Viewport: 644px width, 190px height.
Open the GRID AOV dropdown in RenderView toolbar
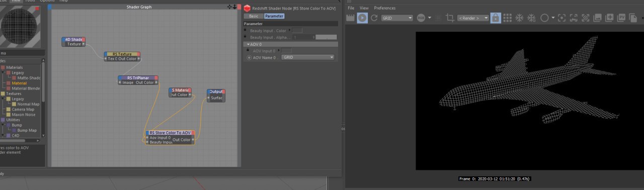(x=397, y=18)
